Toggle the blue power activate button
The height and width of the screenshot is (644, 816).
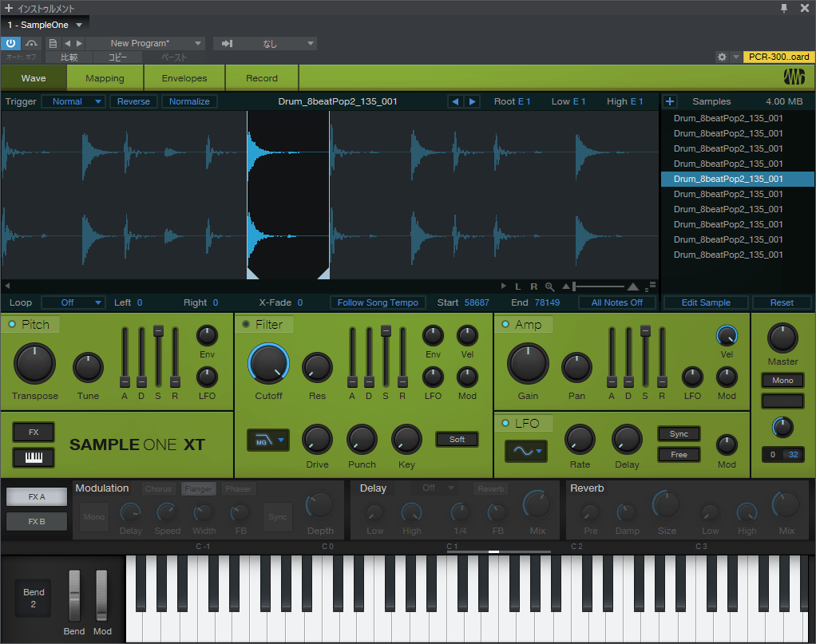click(10, 43)
